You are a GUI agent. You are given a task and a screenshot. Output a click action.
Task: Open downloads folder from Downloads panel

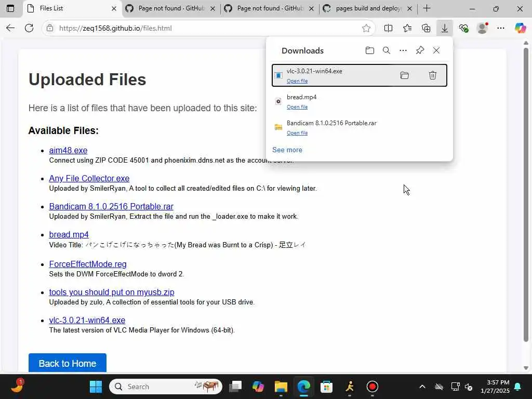click(370, 50)
